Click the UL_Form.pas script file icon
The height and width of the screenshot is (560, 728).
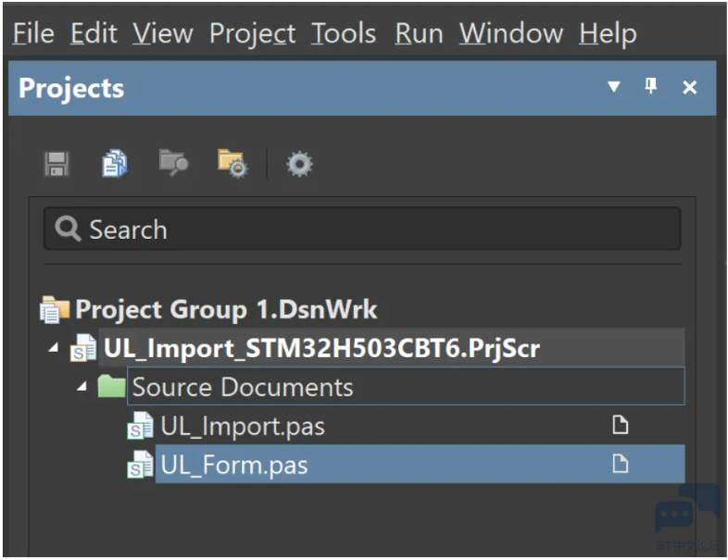click(x=140, y=465)
